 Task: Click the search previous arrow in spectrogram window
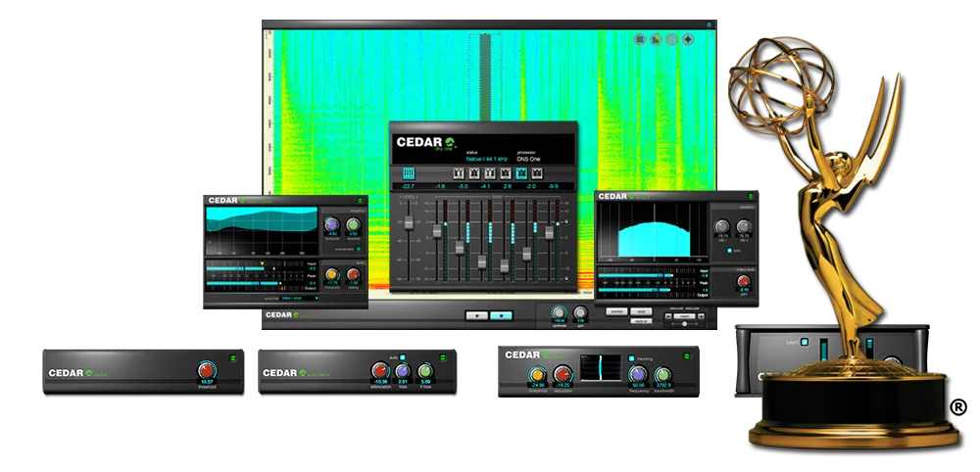pyautogui.click(x=668, y=316)
